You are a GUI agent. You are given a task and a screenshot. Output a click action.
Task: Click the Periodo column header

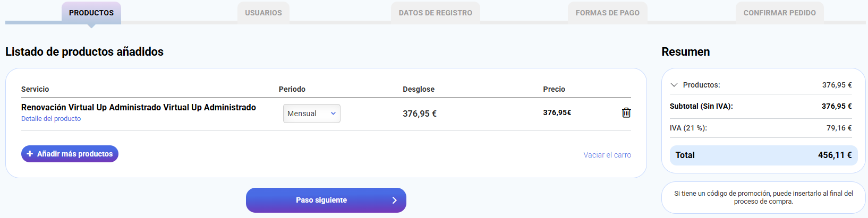click(292, 89)
